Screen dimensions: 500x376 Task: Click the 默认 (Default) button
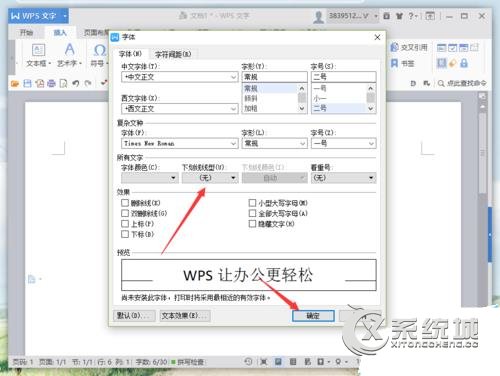tap(134, 315)
